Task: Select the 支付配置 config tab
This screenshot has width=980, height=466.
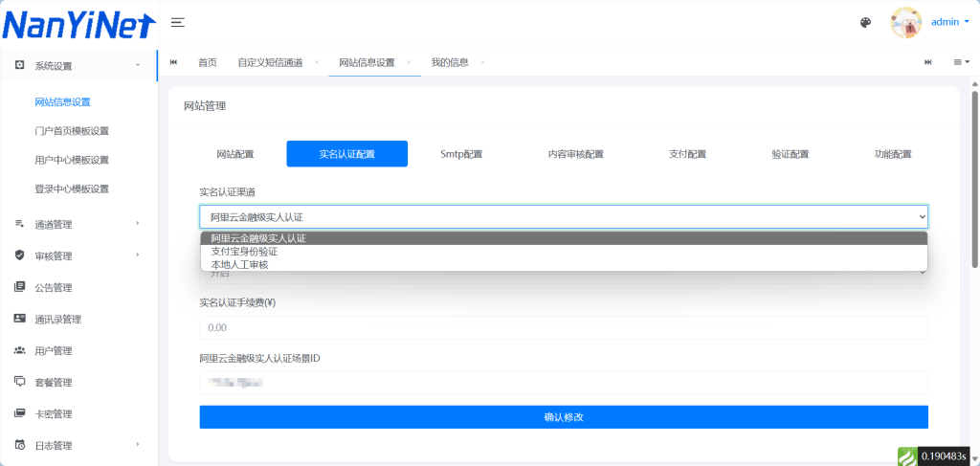Action: pos(687,154)
